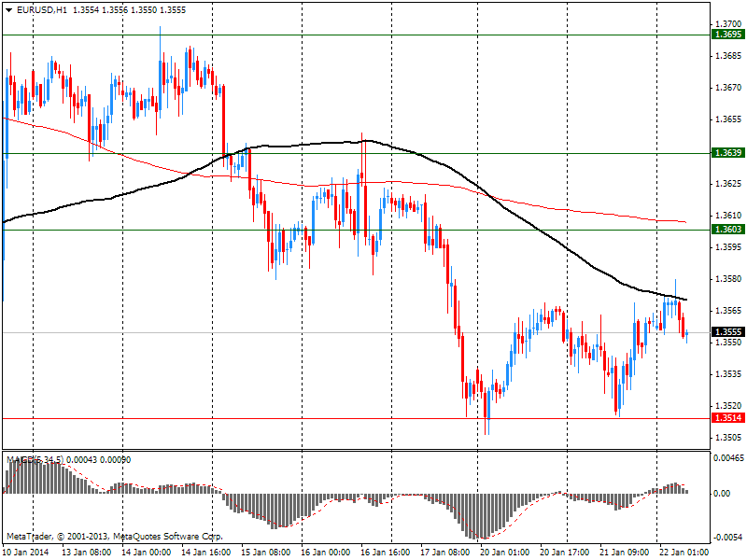Click the 1.3505 price axis value
747x560 pixels.
[x=727, y=438]
